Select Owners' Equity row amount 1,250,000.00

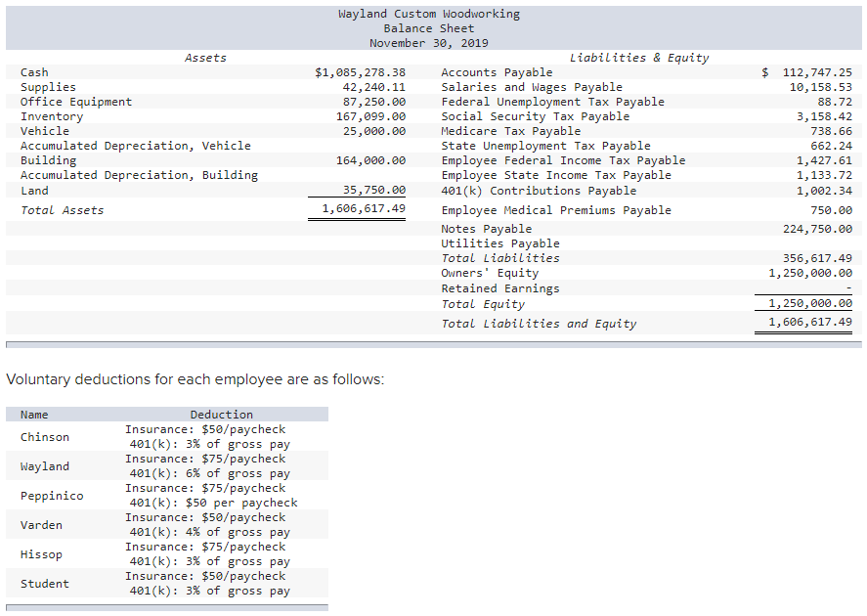tap(810, 273)
